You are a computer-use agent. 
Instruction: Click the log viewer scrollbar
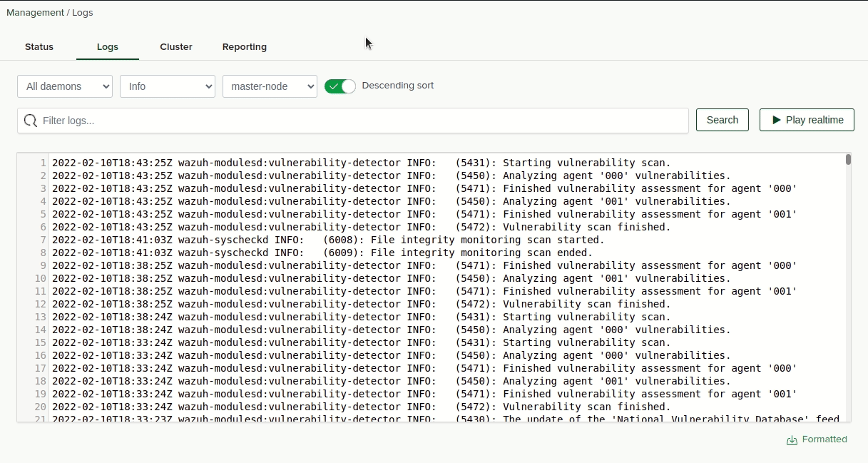click(849, 162)
